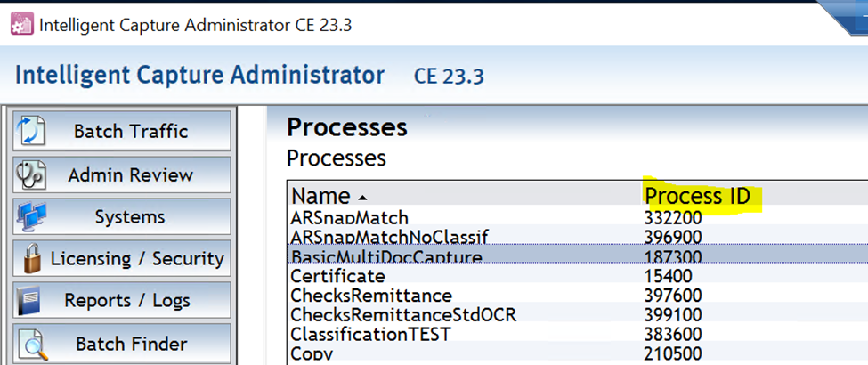Click the Admin Review stethoscope icon
The image size is (868, 365).
[30, 175]
